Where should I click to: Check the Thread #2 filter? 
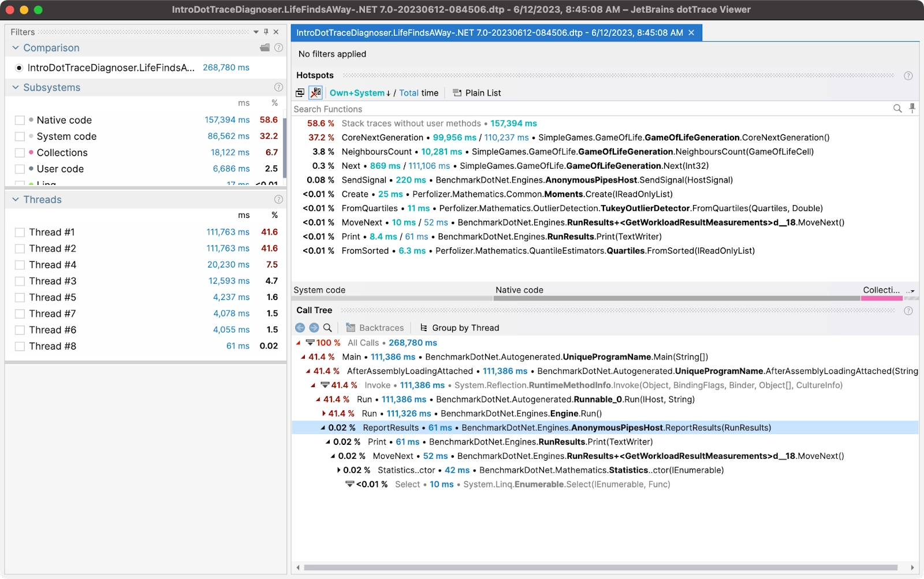tap(20, 248)
